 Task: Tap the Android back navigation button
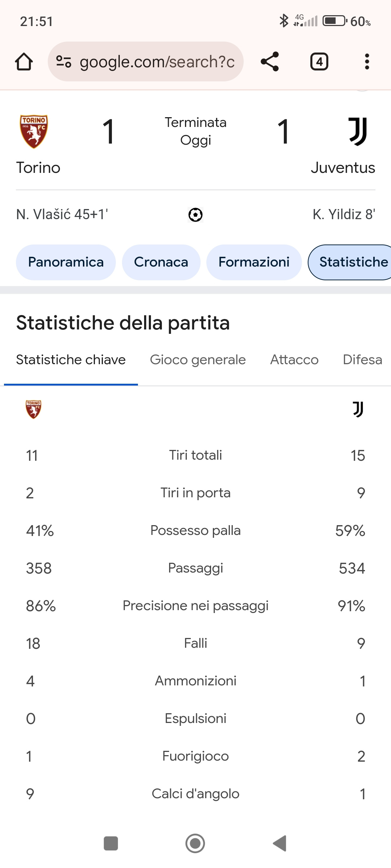click(280, 843)
